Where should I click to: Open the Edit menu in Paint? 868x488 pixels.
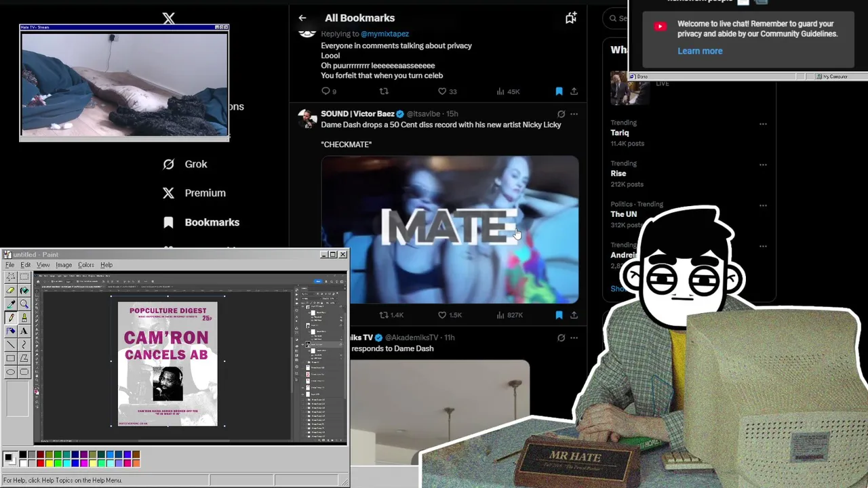click(25, 265)
